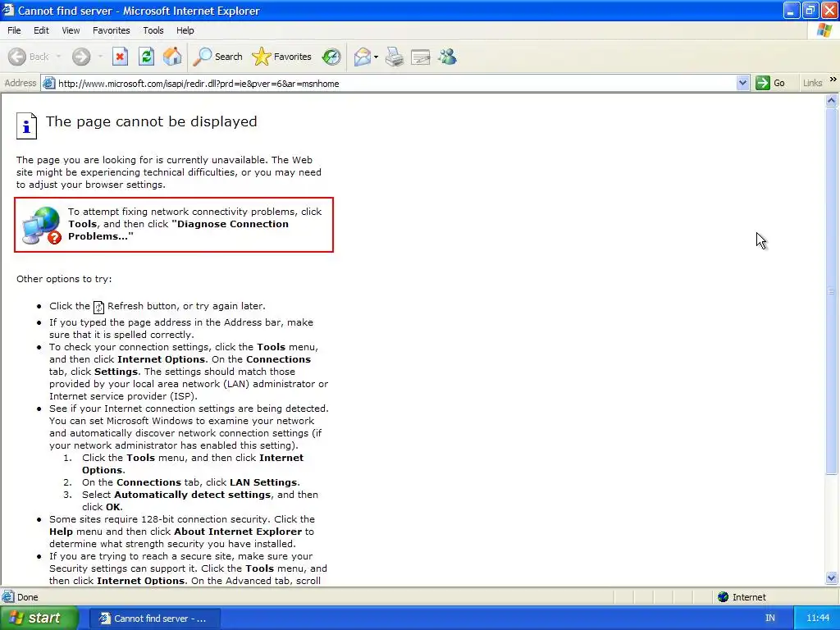Open the Edit menu
The height and width of the screenshot is (630, 840).
41,30
